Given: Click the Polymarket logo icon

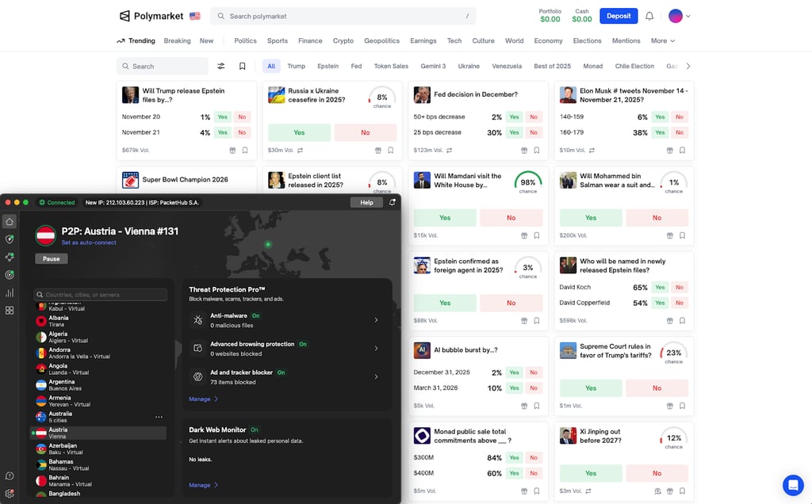Looking at the screenshot, I should click(124, 16).
